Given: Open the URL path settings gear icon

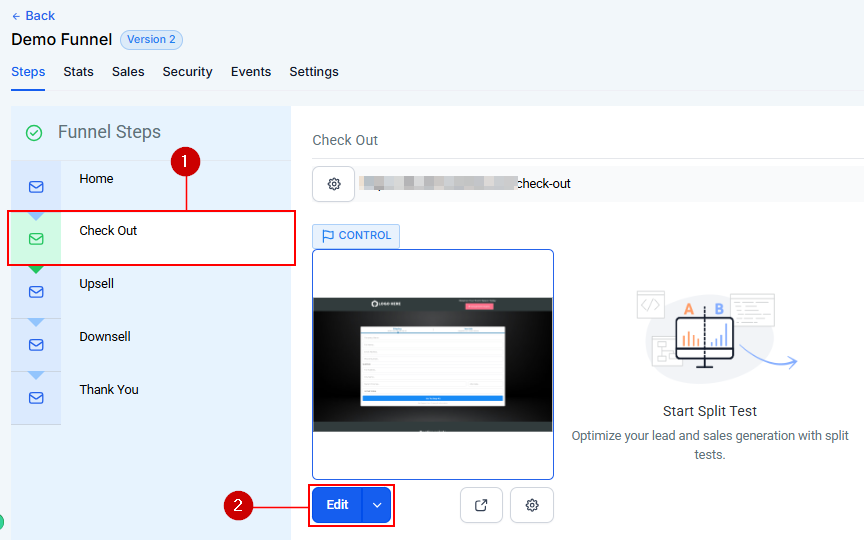Looking at the screenshot, I should pos(334,184).
